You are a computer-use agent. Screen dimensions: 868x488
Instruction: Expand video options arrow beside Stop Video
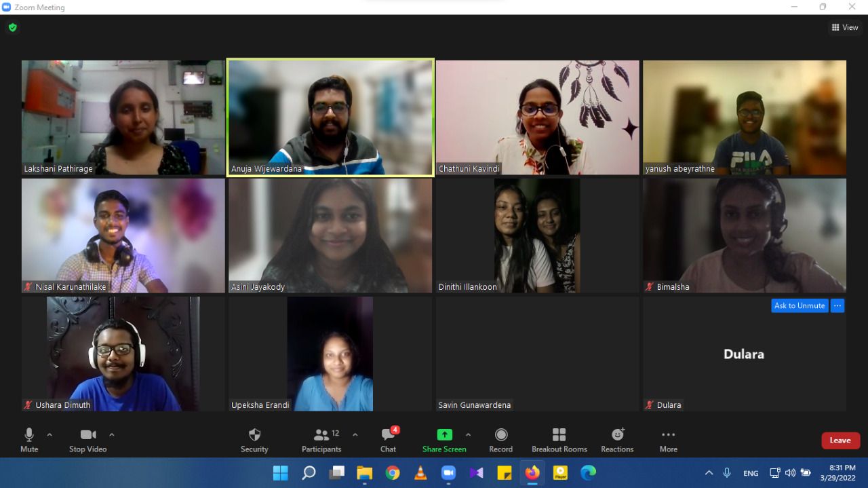112,434
